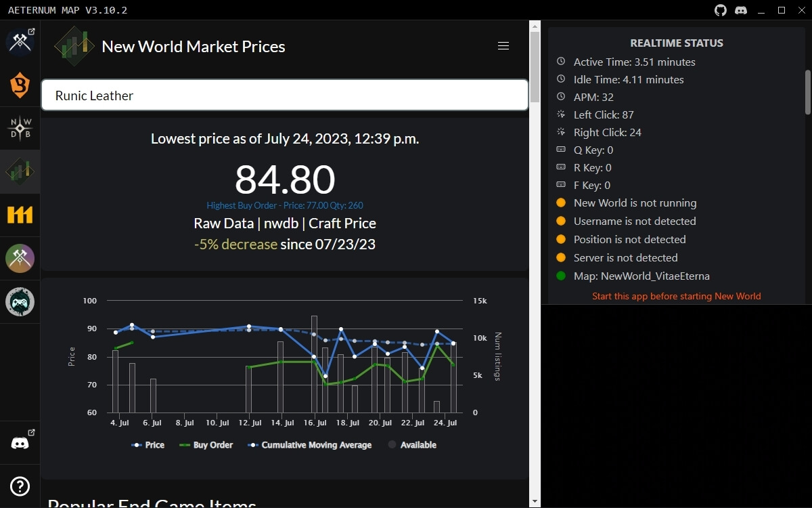Open the orange shield B sidebar icon
The image size is (812, 508).
tap(20, 85)
